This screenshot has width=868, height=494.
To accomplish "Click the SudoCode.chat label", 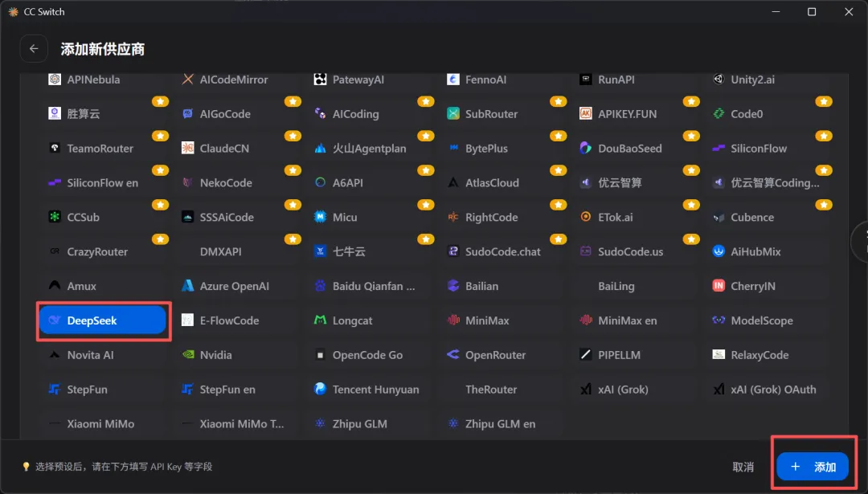I will 502,251.
